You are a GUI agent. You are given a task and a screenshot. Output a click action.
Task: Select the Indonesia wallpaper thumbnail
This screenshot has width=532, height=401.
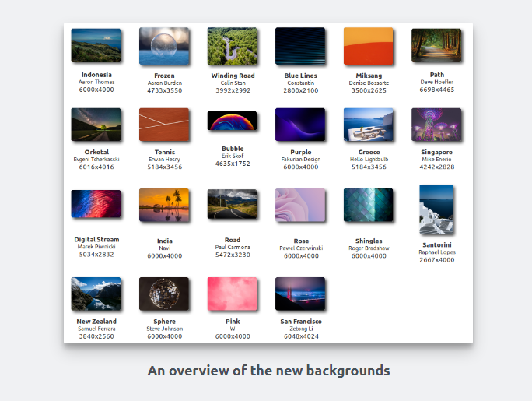point(96,45)
